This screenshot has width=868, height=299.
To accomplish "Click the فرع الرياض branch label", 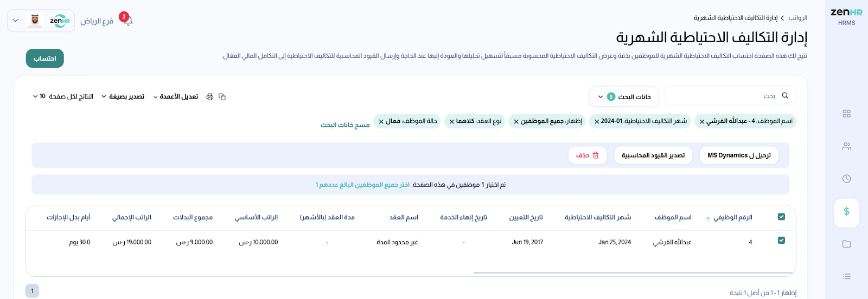I will pos(97,21).
